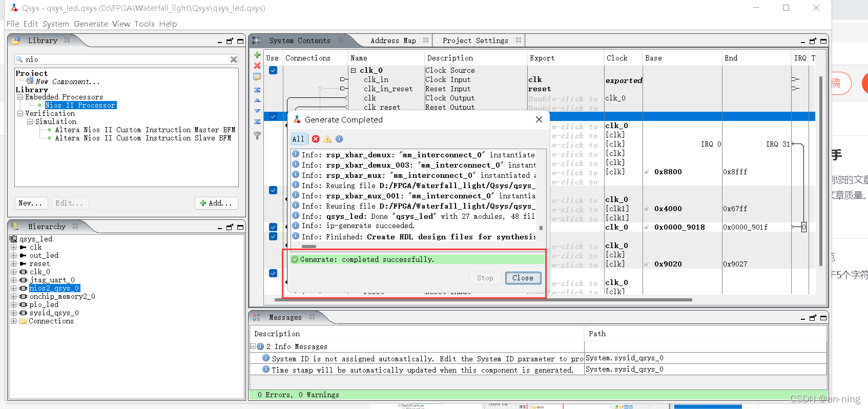Toggle Use checkbox on the 0x0000_9018 row

click(x=273, y=227)
